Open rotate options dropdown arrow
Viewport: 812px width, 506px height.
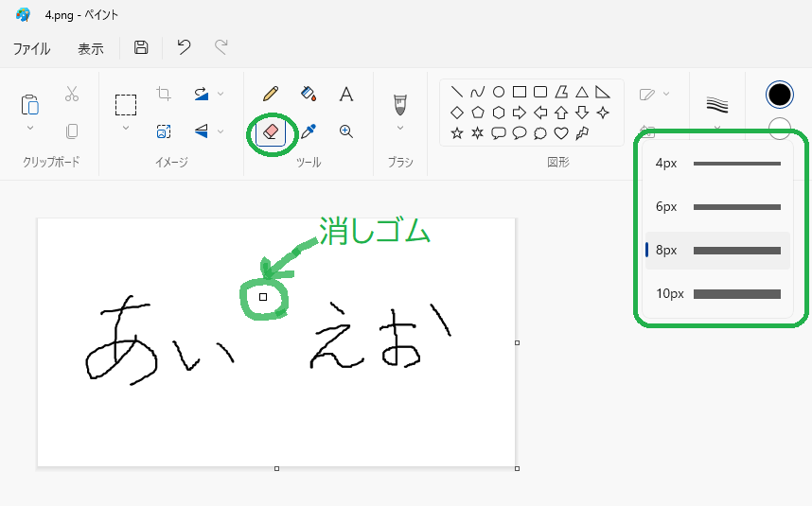pyautogui.click(x=221, y=94)
